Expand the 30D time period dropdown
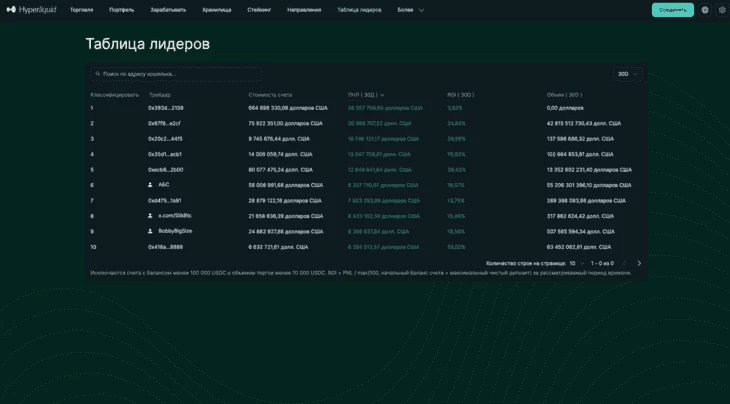 [627, 74]
